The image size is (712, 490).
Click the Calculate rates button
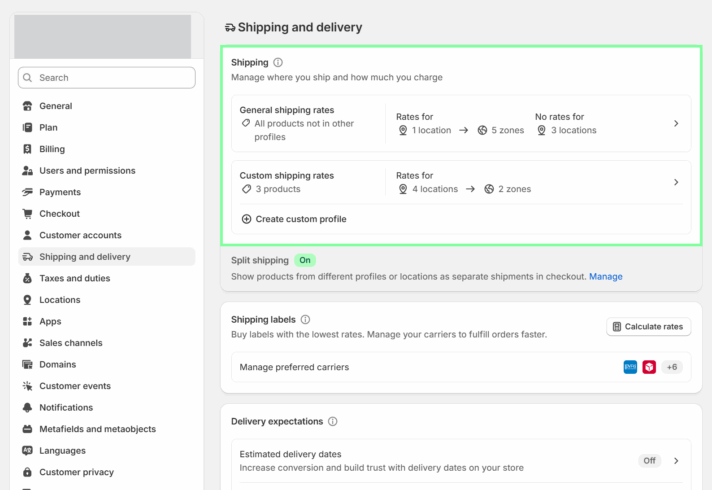[648, 327]
